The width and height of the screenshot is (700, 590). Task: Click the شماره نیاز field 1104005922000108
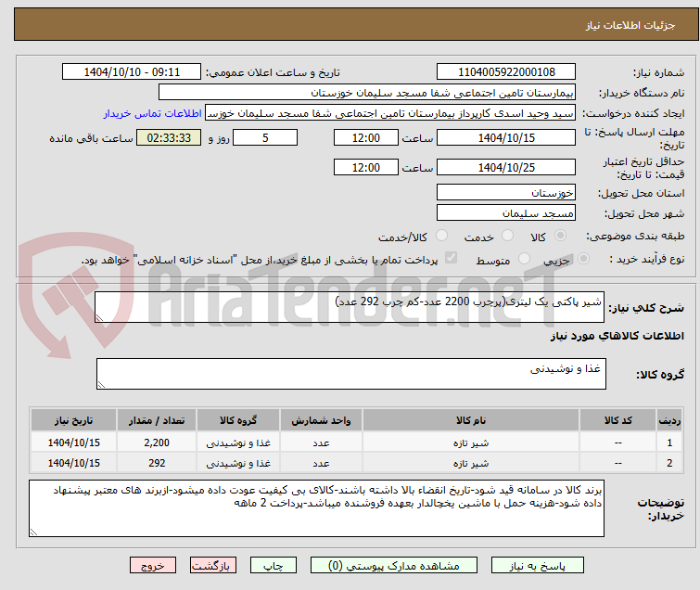click(x=506, y=72)
